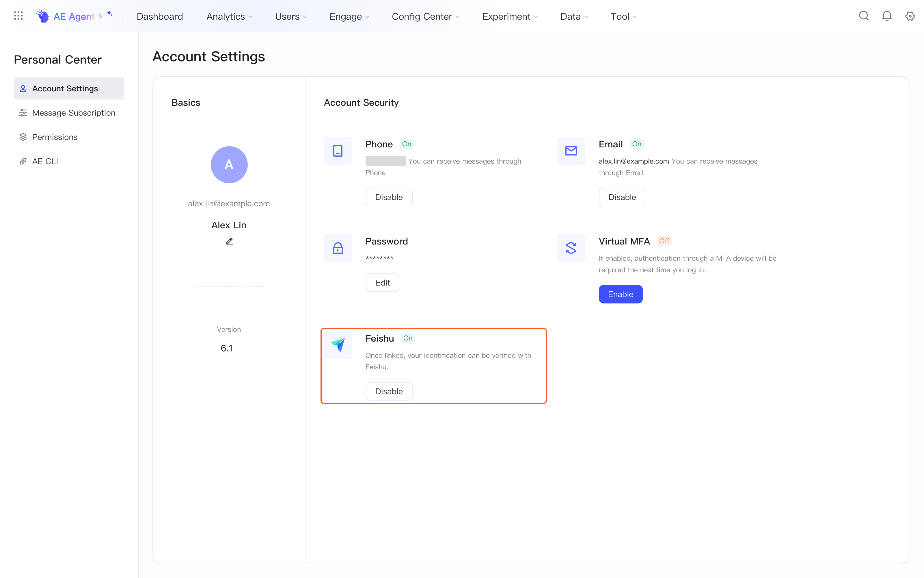
Task: Disable Phone verification
Action: (x=389, y=197)
